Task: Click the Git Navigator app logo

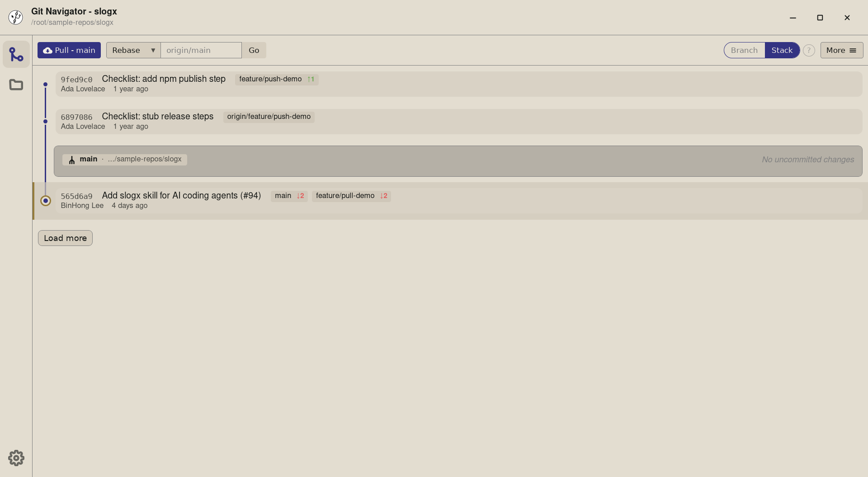Action: 16,17
